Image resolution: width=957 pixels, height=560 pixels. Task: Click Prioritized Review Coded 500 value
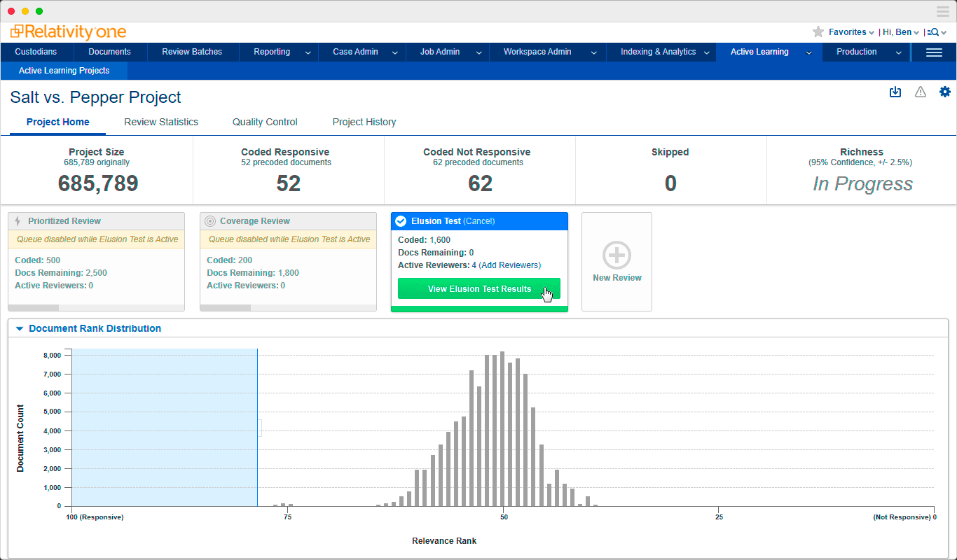coord(53,260)
